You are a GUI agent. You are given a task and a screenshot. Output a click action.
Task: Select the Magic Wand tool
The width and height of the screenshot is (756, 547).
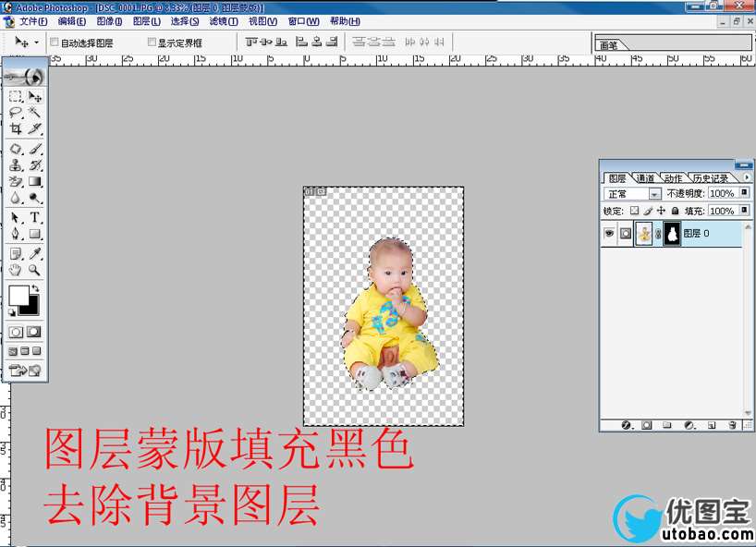[x=34, y=113]
